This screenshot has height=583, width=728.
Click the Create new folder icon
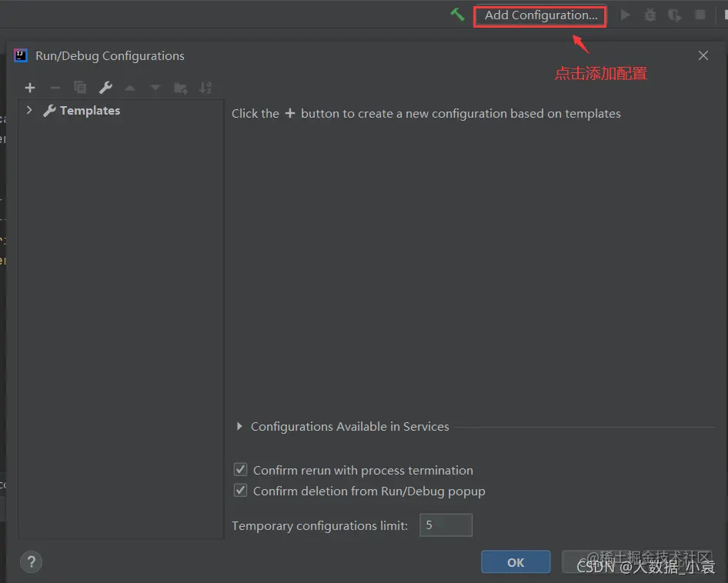pyautogui.click(x=181, y=88)
